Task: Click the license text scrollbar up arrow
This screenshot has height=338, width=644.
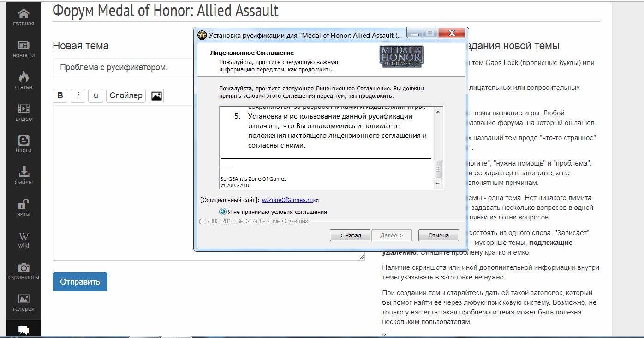Action: (438, 111)
